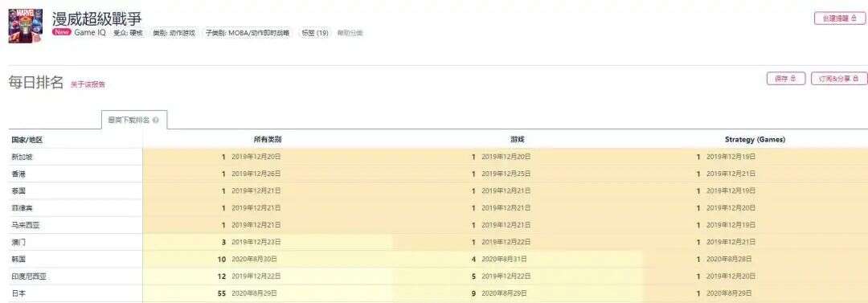Viewport: 868px width, 303px height.
Task: Click 澳门 游戏 2019年12月22日 cell
Action: [517, 242]
